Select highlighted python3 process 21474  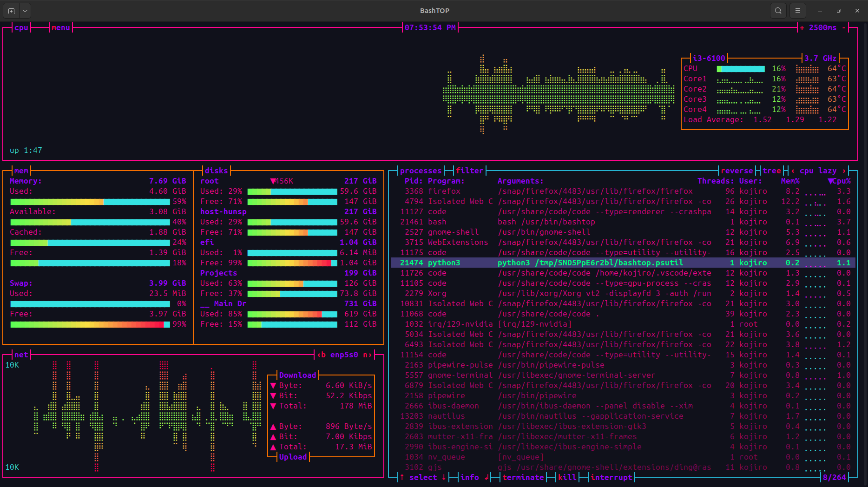(623, 263)
